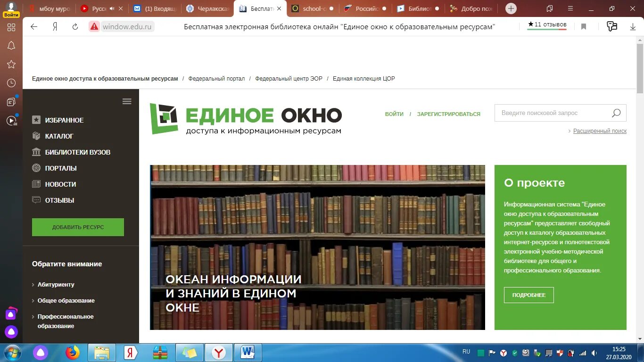Image resolution: width=644 pixels, height=362 pixels.
Task: Click the Yandex Я home button
Action: (55, 27)
